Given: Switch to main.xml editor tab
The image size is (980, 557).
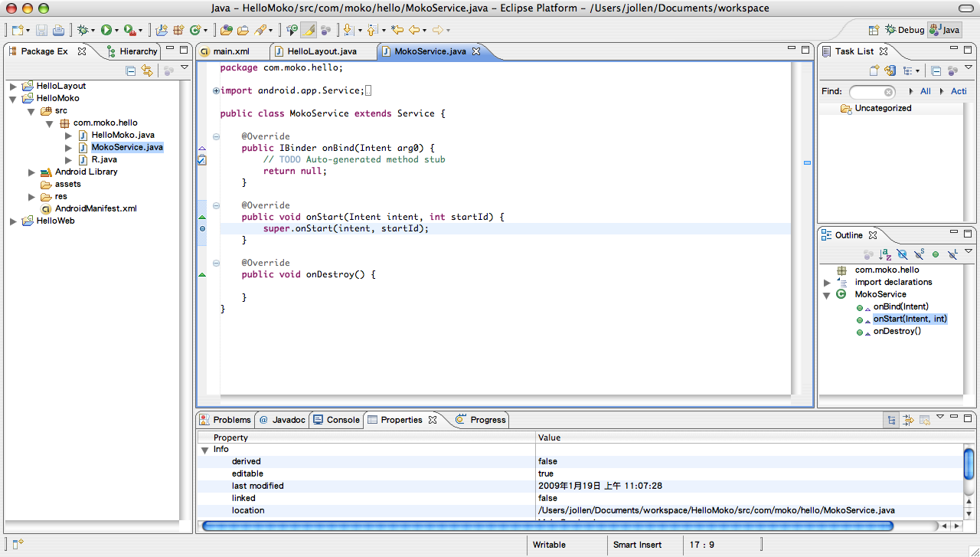Looking at the screenshot, I should click(231, 51).
